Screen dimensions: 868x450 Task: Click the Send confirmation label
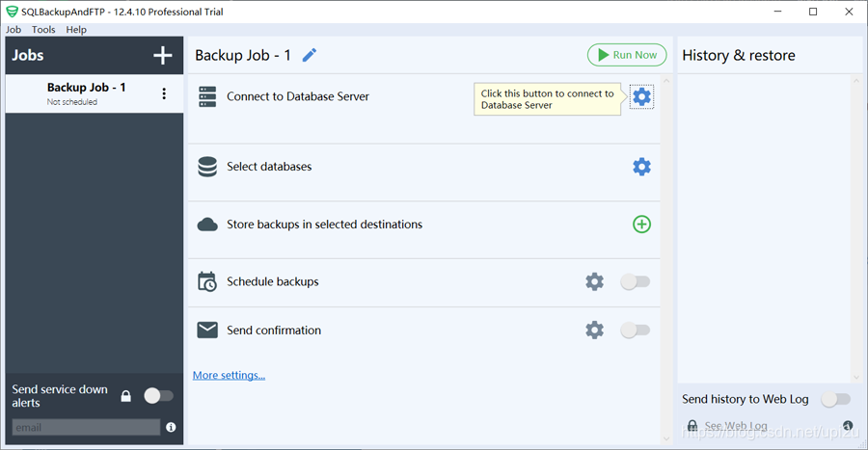click(274, 331)
